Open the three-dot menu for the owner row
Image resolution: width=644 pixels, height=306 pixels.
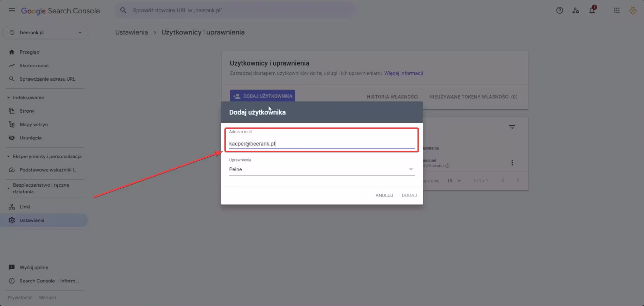[512, 163]
